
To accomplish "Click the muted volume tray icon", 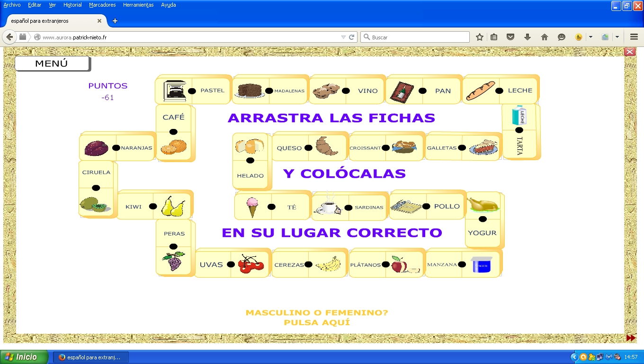I will 617,357.
